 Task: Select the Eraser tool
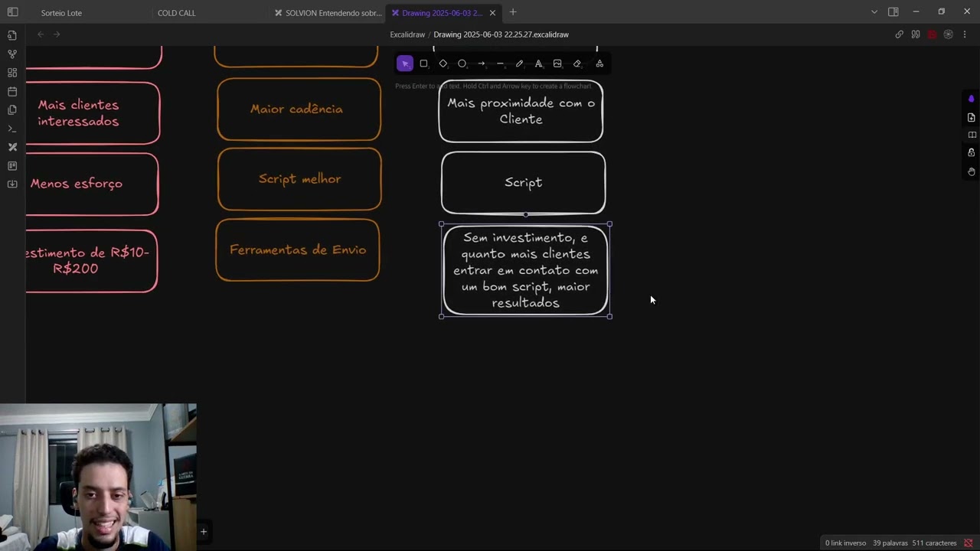(x=577, y=64)
